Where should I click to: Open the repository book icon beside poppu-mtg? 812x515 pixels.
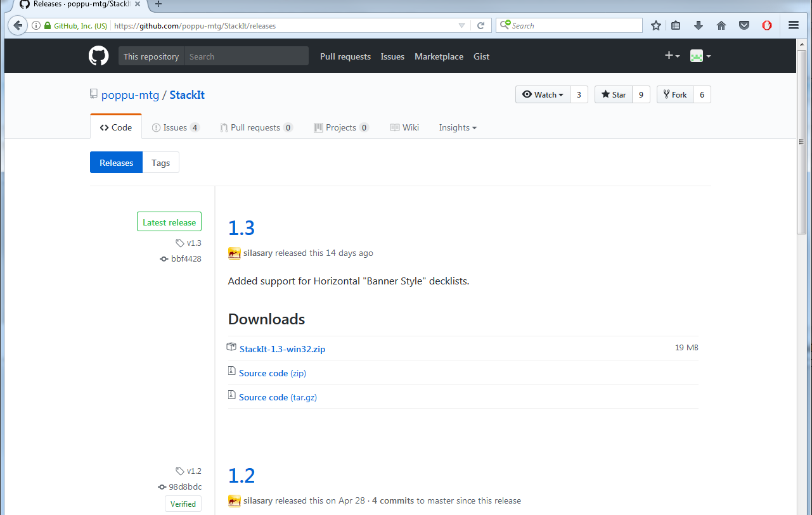[93, 93]
